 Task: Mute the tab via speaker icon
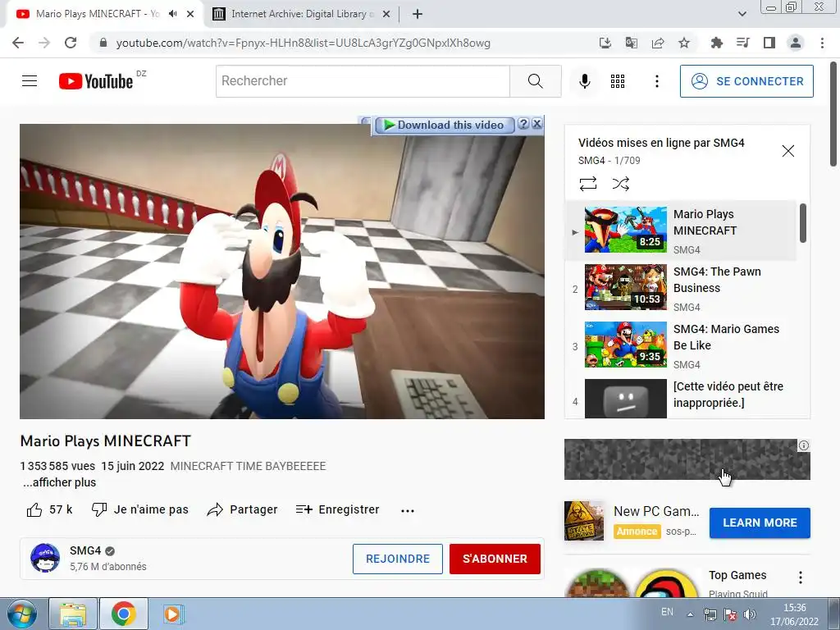point(172,14)
